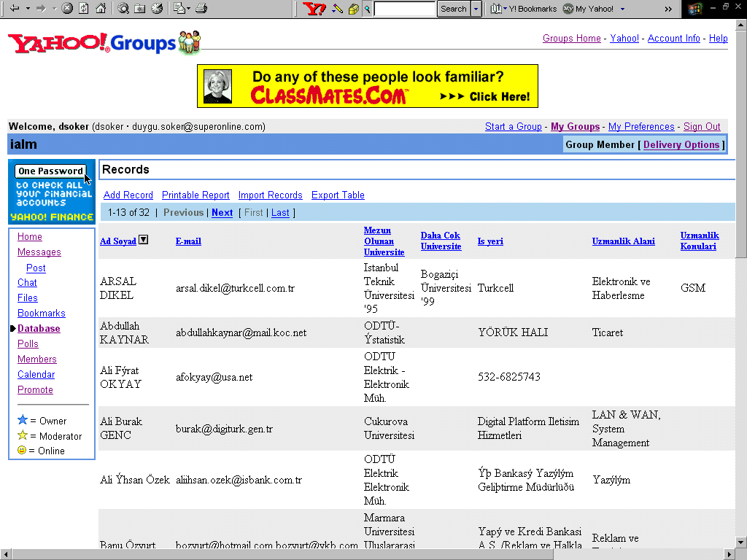
Task: Click the Yahoo! Y! toolbar logo
Action: 314,9
